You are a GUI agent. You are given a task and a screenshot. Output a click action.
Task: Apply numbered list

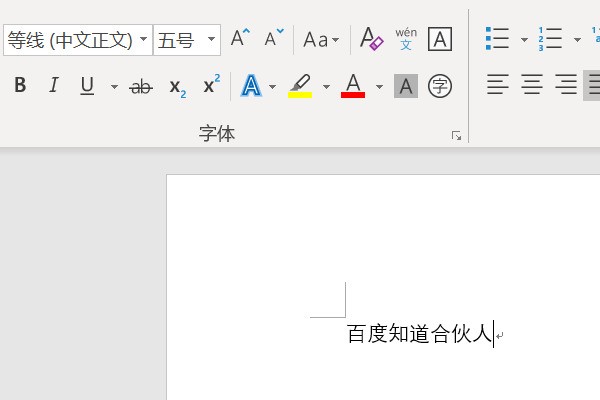550,38
